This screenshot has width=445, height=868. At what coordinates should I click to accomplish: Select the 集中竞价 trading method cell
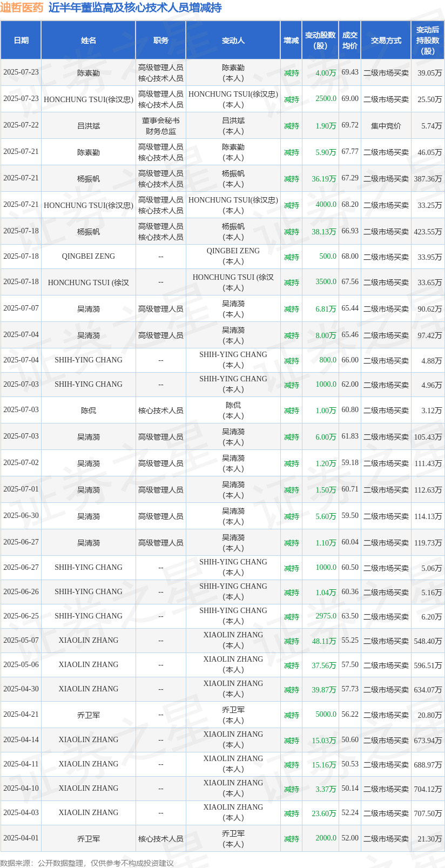click(x=386, y=126)
